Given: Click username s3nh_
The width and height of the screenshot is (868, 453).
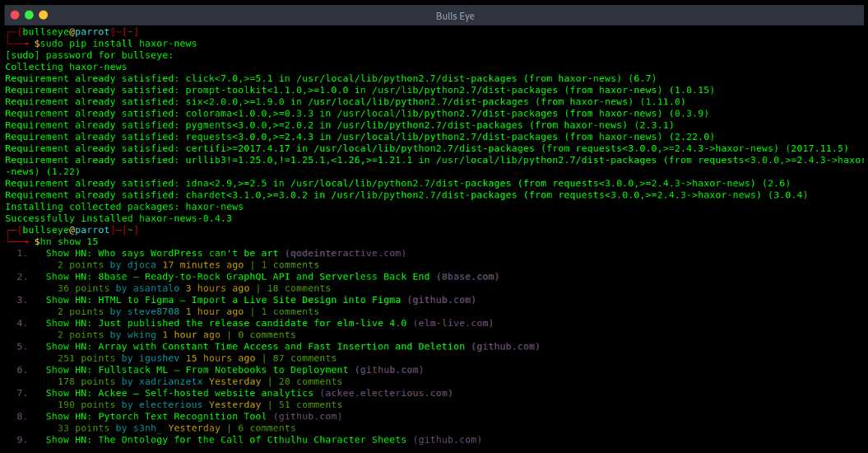Looking at the screenshot, I should tap(147, 427).
